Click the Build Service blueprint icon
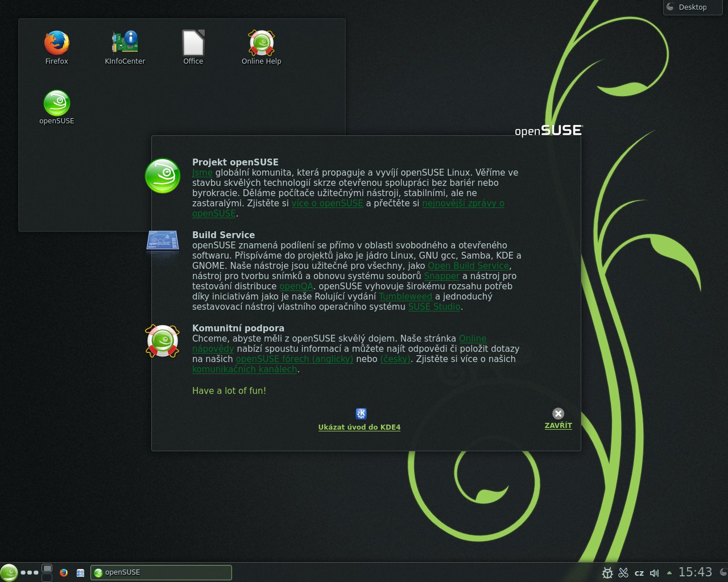The image size is (728, 582). click(163, 241)
